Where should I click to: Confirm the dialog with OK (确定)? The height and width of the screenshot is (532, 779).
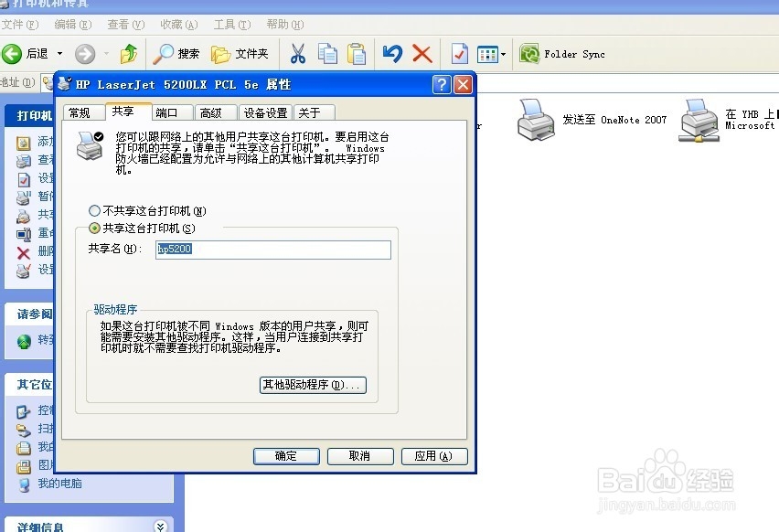pyautogui.click(x=286, y=456)
